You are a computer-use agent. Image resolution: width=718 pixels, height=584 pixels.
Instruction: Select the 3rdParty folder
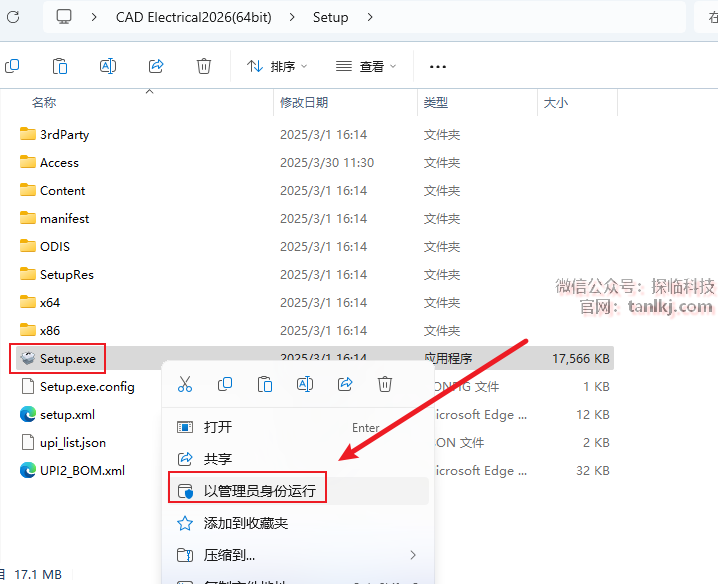tap(65, 135)
